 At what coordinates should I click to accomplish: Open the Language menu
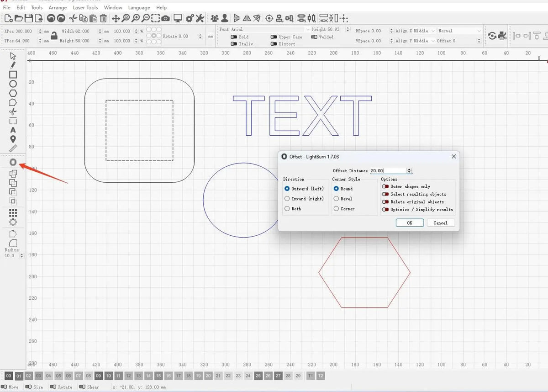pyautogui.click(x=139, y=8)
